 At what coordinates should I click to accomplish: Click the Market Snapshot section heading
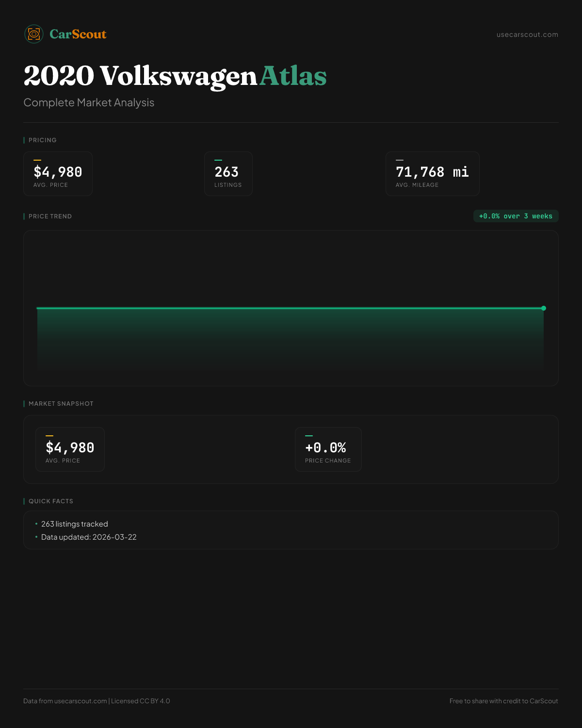coord(61,404)
